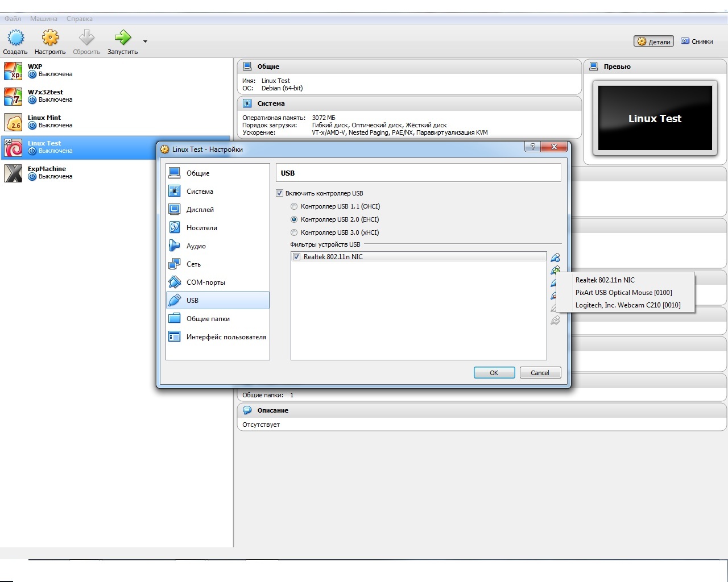Choose PixArt USB Optical Mouse from the popup menu

(x=626, y=293)
